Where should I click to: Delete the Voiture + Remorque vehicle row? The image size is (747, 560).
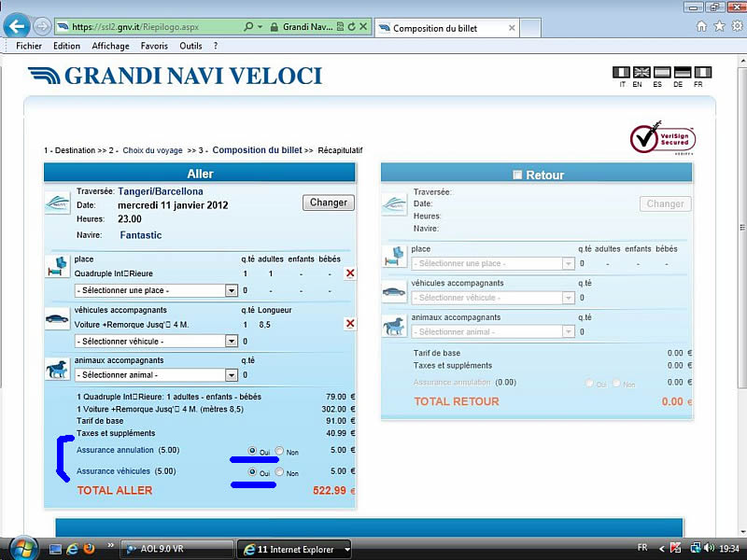pyautogui.click(x=350, y=324)
